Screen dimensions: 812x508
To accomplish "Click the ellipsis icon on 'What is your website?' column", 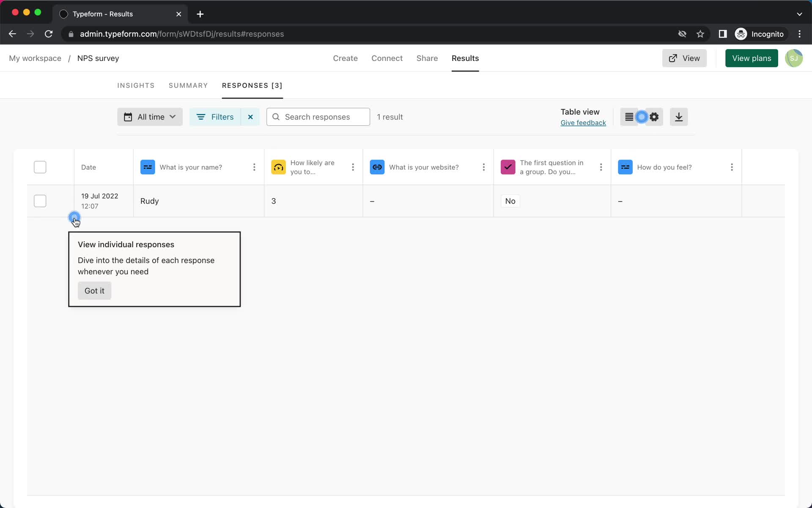I will pyautogui.click(x=484, y=167).
